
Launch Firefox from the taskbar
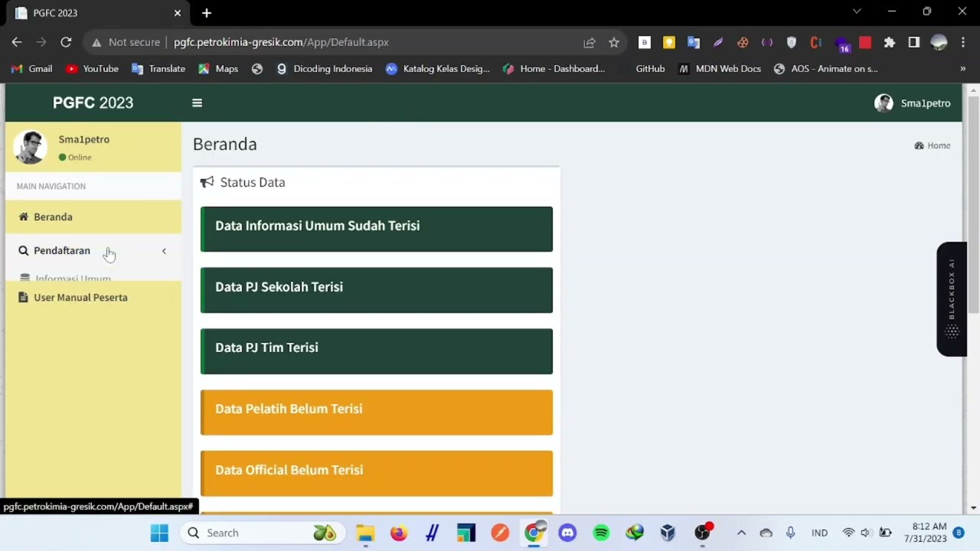coord(399,533)
